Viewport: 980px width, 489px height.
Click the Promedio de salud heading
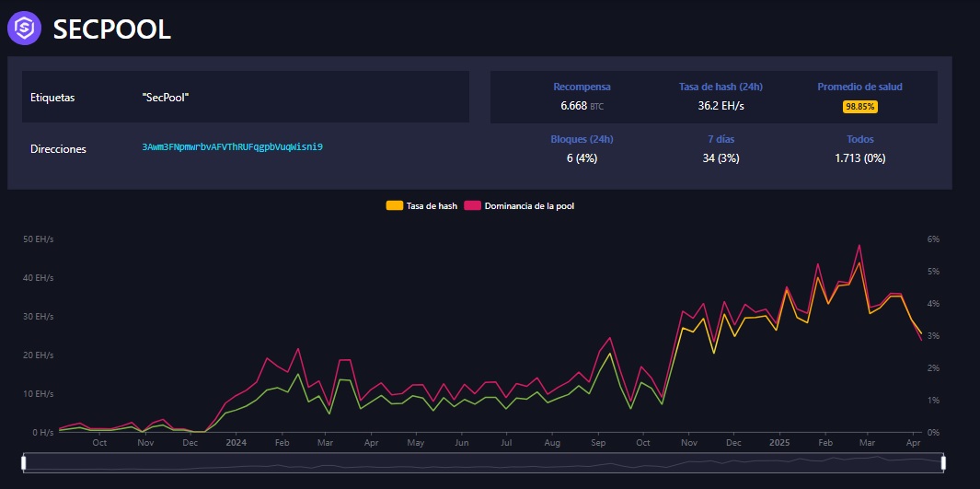(859, 87)
